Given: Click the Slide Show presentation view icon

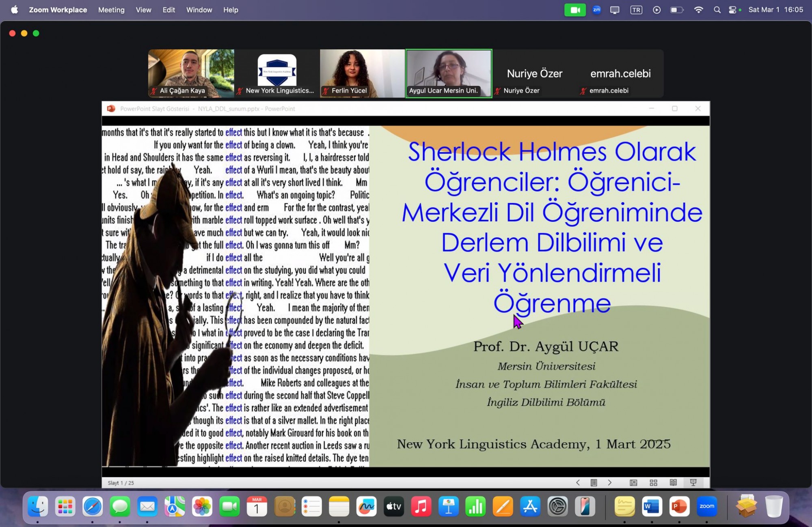Looking at the screenshot, I should [693, 482].
